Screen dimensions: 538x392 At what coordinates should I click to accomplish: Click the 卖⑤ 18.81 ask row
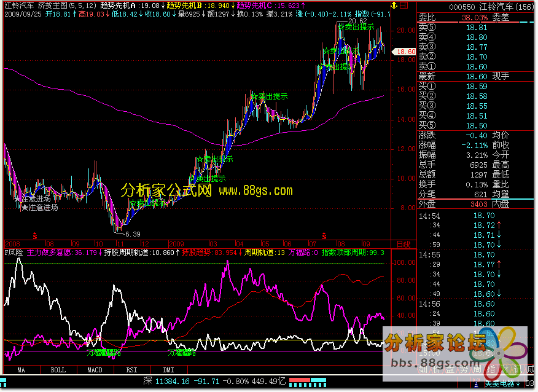pos(475,28)
